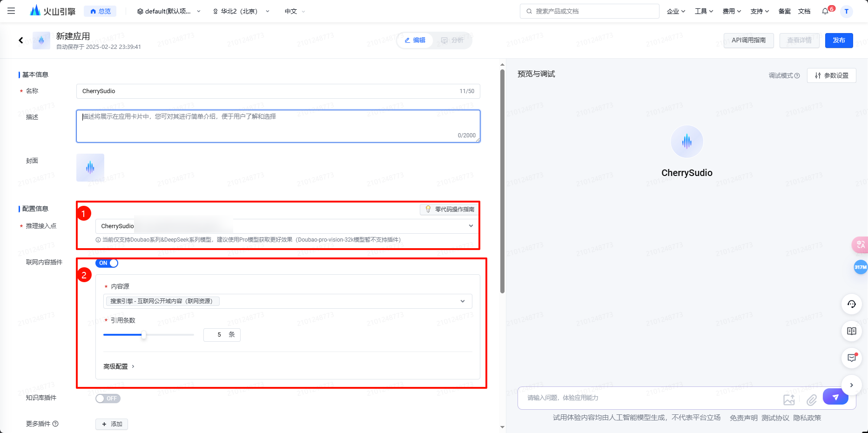Screen dimensions: 868x433
Task: Click the editor panel vertical scrollbar
Action: coord(502,182)
